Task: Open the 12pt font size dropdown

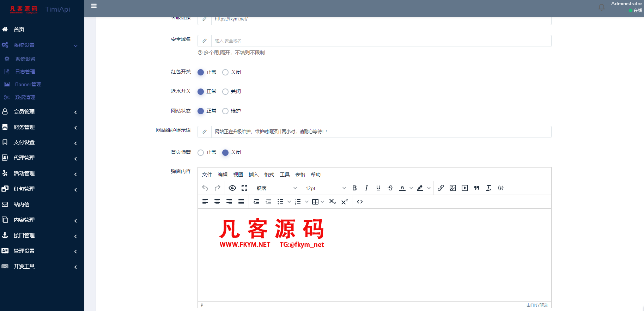Action: (325, 188)
